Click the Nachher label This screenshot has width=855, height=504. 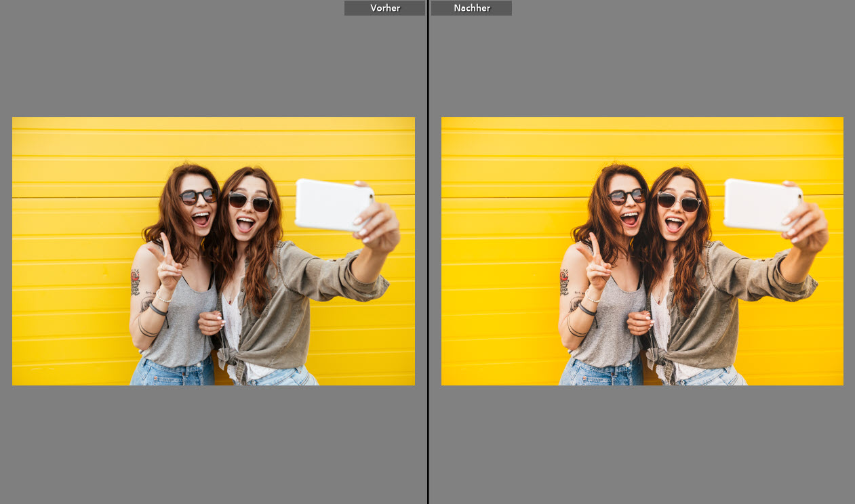coord(471,8)
